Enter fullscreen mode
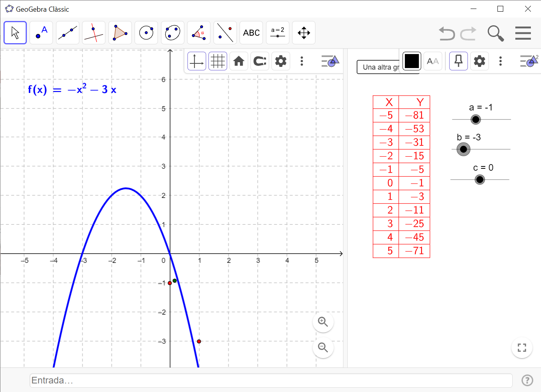Image resolution: width=541 pixels, height=392 pixels. (x=522, y=348)
